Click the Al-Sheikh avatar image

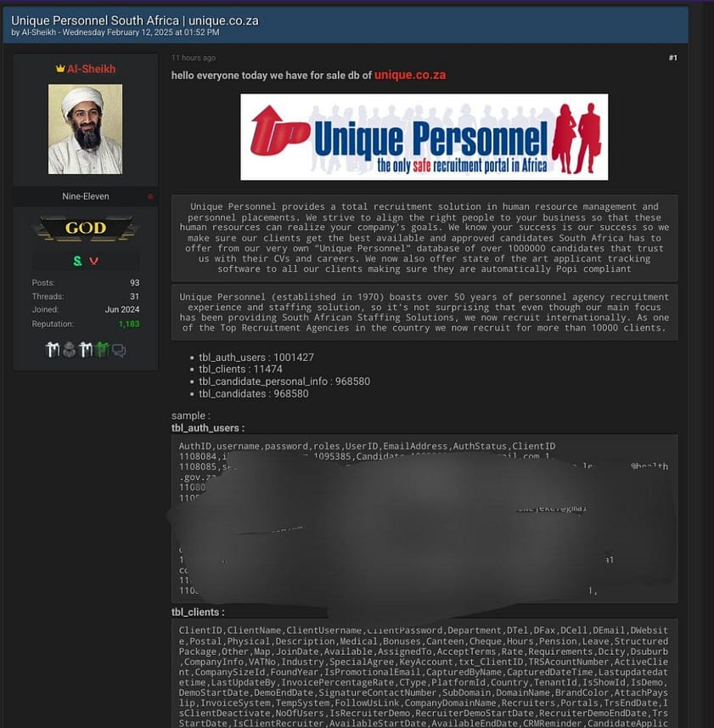tap(86, 129)
